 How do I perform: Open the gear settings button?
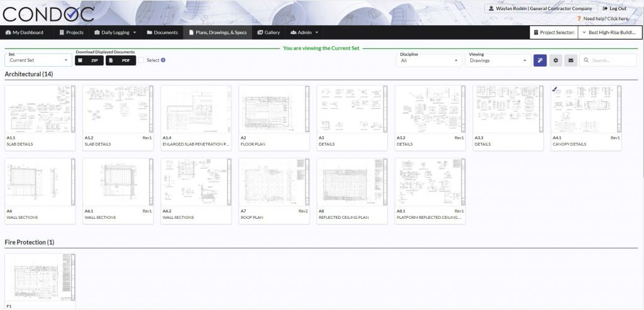pyautogui.click(x=555, y=60)
